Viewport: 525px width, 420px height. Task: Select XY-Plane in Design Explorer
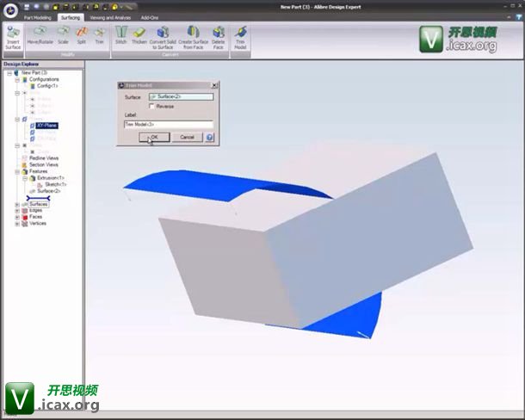[46, 125]
